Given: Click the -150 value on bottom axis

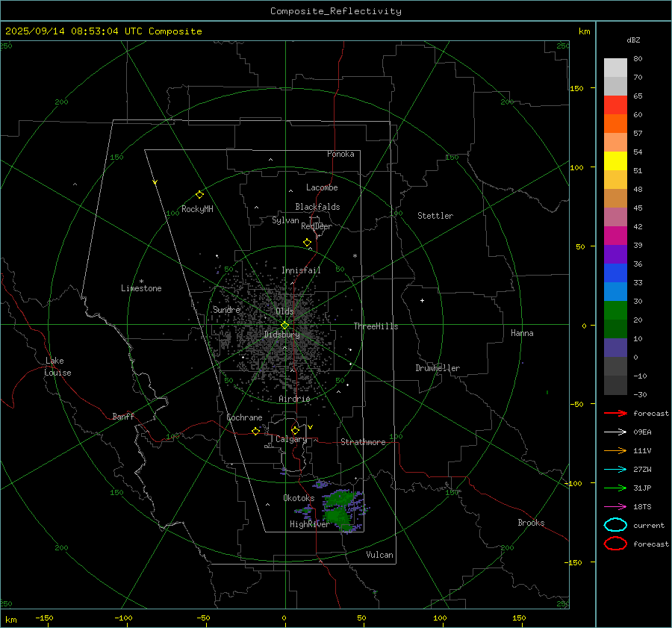Looking at the screenshot, I should tap(44, 618).
